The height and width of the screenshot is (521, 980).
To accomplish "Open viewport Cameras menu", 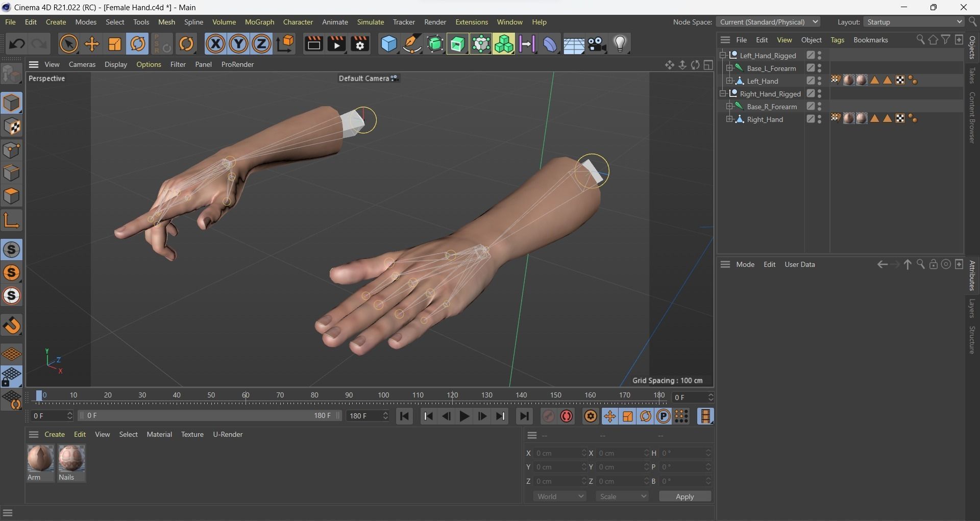I will (82, 64).
